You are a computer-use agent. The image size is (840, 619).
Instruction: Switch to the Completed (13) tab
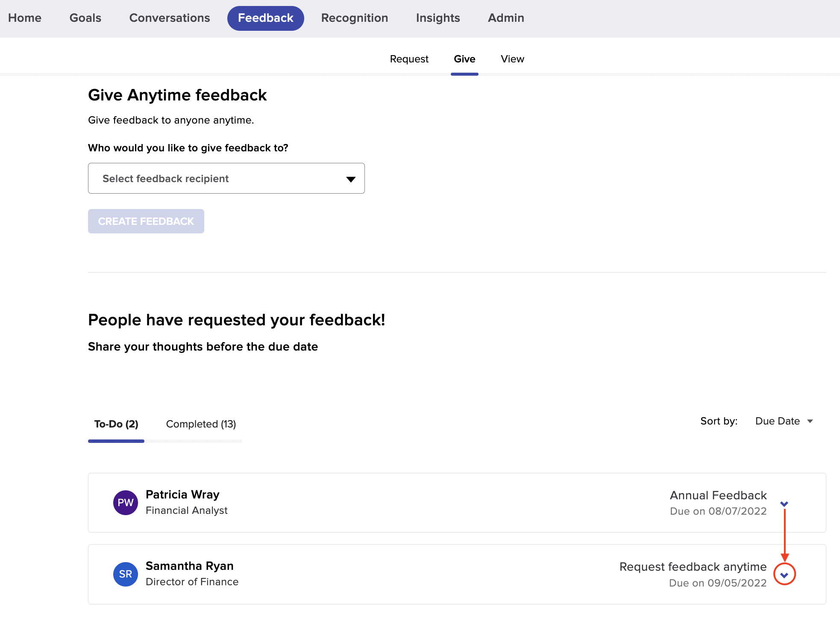pos(201,424)
